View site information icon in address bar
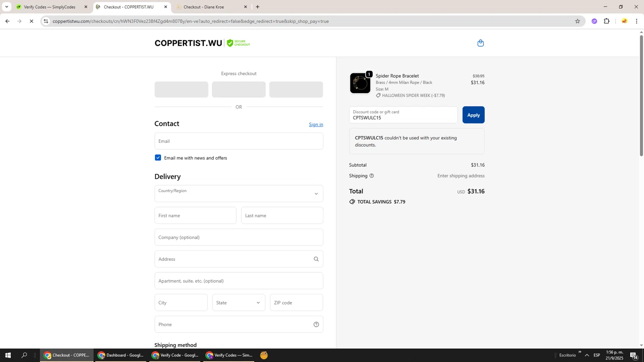 click(46, 21)
